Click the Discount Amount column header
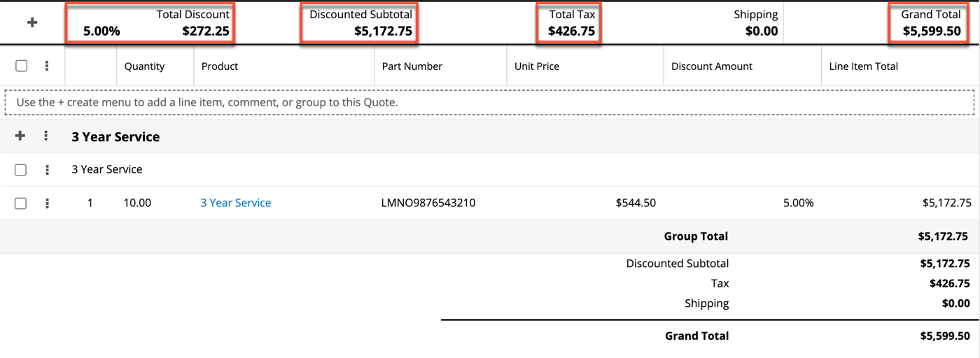Screen dimensions: 980x358 point(711,66)
